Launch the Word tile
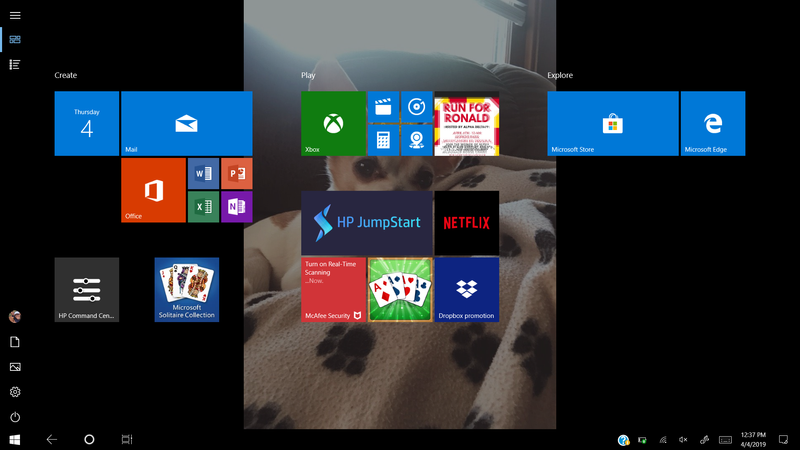Screen dimensions: 800x450 point(203,173)
